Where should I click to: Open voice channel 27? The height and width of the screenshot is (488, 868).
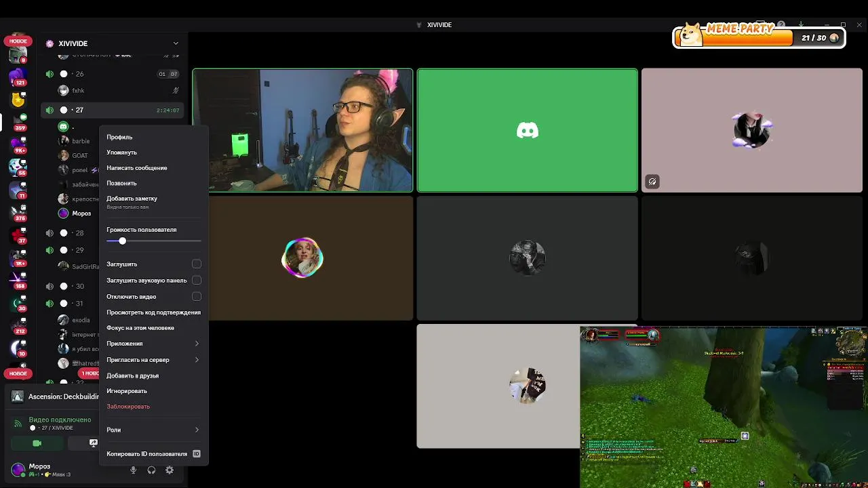(112, 110)
